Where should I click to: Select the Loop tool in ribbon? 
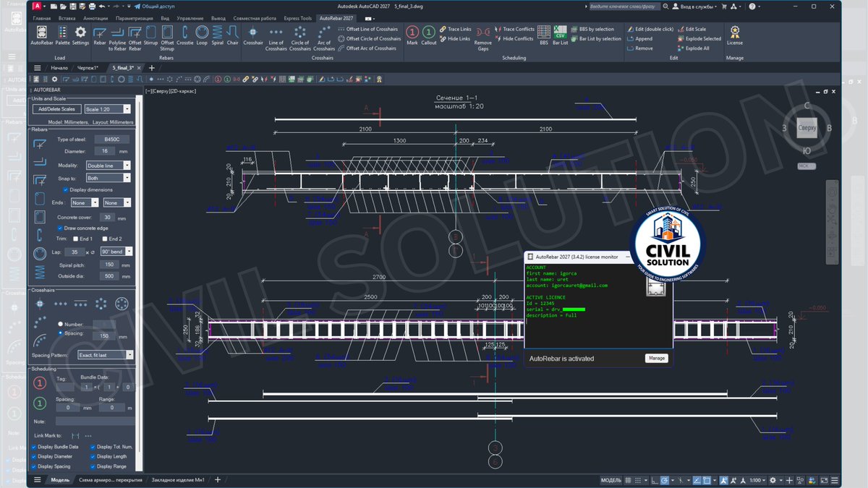point(202,37)
